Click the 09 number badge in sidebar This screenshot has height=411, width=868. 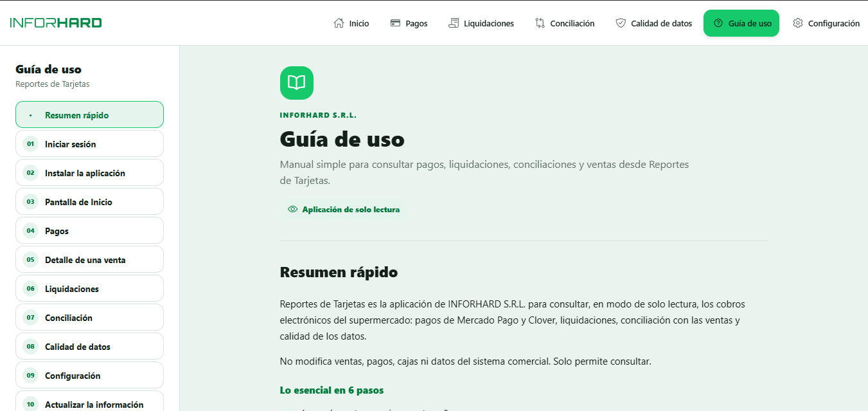pyautogui.click(x=30, y=376)
